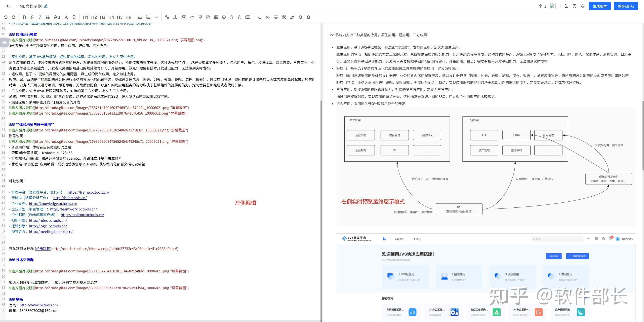This screenshot has width=644, height=322.
Task: Apply the H3 heading format
Action: click(x=102, y=17)
